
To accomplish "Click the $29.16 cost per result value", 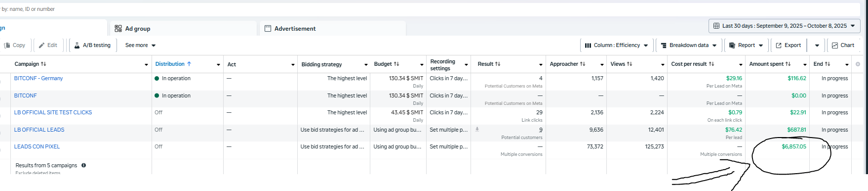I will (734, 78).
